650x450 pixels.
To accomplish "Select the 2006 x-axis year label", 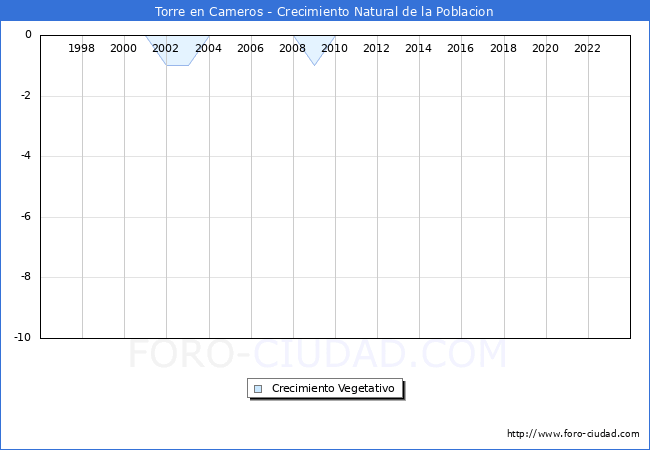I will pos(250,48).
